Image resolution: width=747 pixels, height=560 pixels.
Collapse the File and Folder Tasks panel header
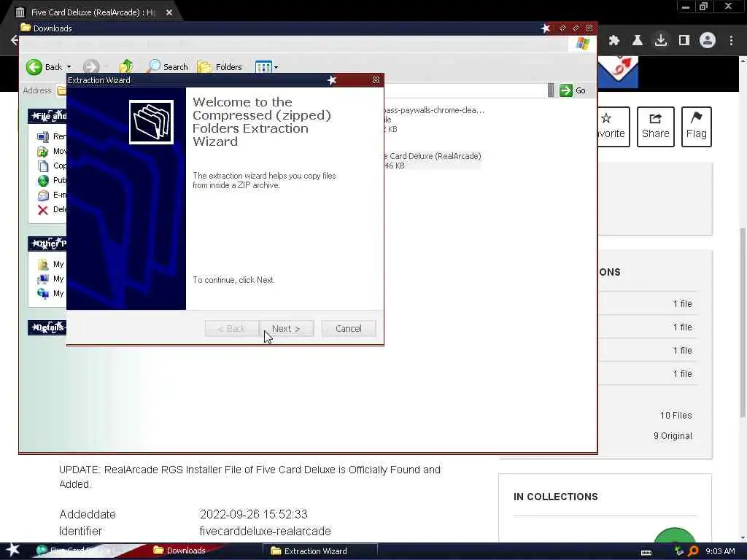click(47, 116)
